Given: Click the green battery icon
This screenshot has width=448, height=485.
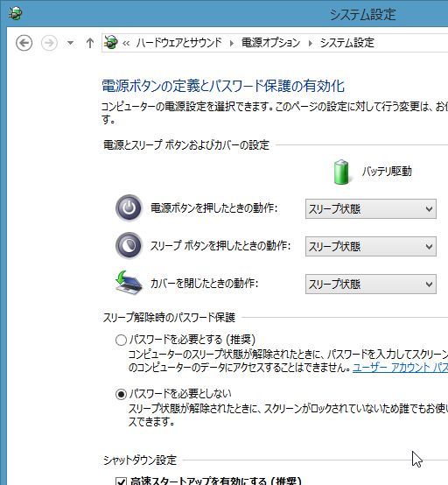Looking at the screenshot, I should click(341, 172).
